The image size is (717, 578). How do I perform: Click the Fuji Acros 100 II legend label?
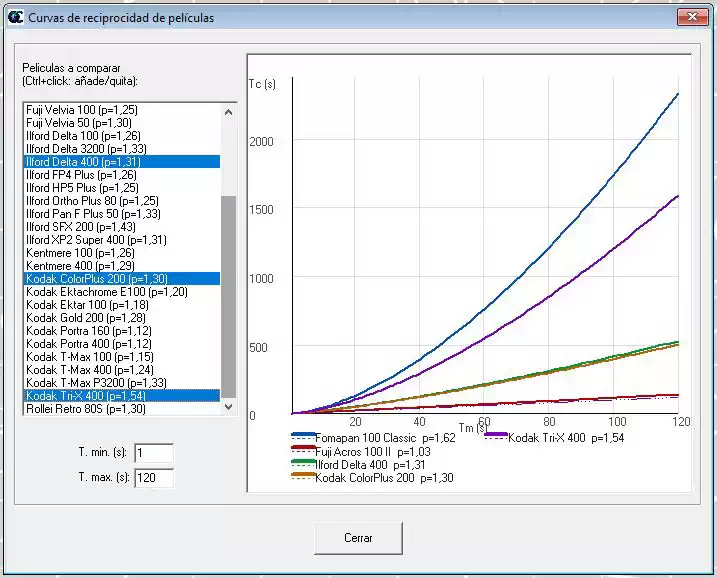(373, 452)
